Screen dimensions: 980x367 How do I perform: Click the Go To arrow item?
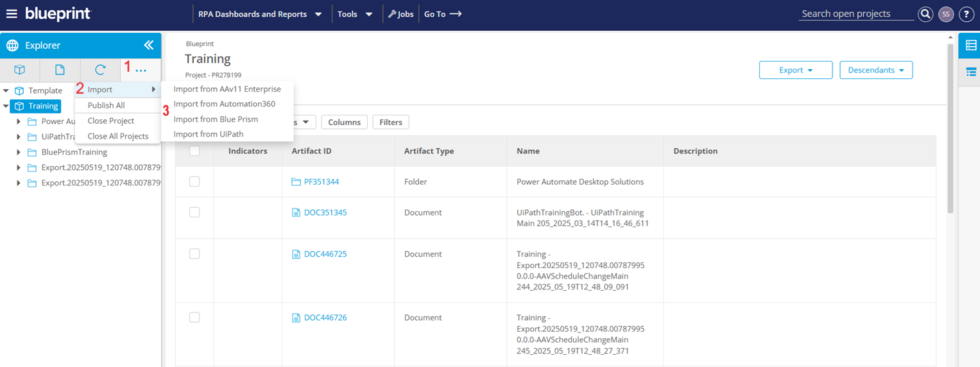[x=443, y=14]
